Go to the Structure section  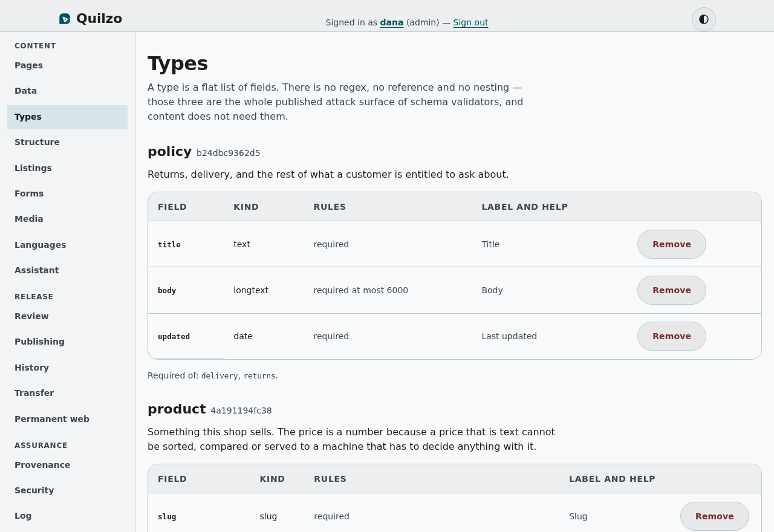click(67, 142)
